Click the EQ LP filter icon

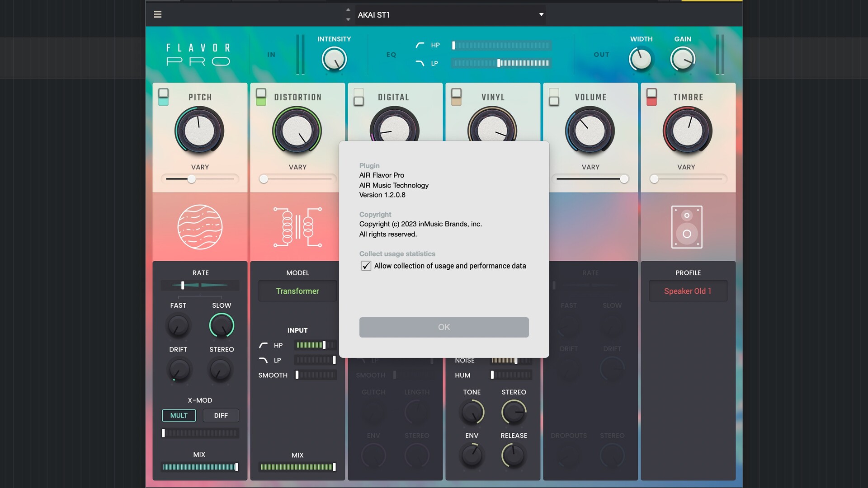tap(420, 63)
